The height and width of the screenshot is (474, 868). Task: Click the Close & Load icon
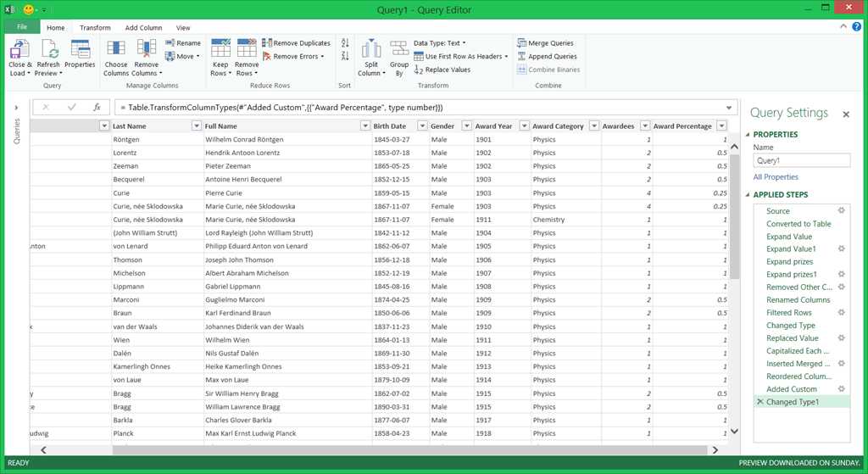pos(19,49)
